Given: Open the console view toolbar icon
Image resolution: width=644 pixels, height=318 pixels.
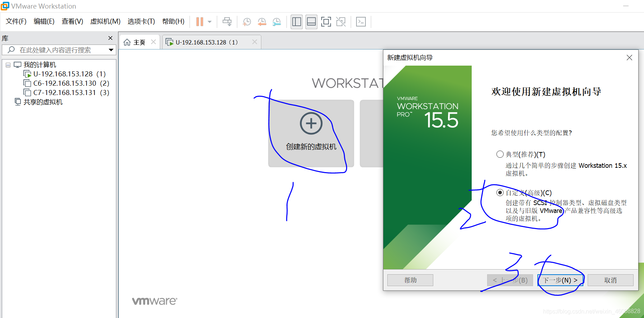Looking at the screenshot, I should 361,22.
